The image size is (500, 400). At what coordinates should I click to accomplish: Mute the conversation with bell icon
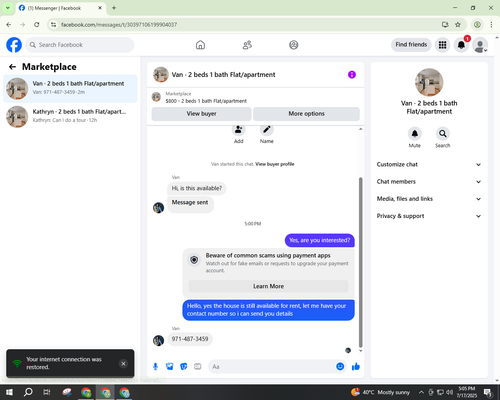[415, 134]
